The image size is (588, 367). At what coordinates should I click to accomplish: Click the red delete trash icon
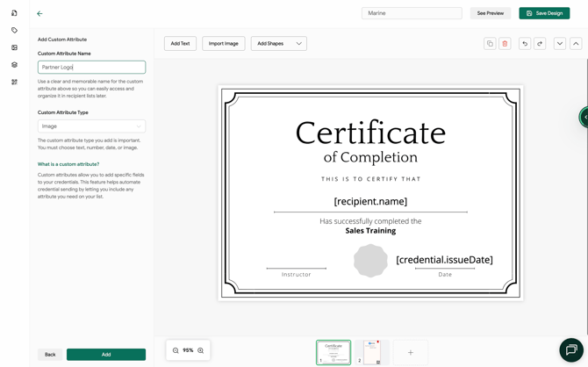(x=505, y=44)
